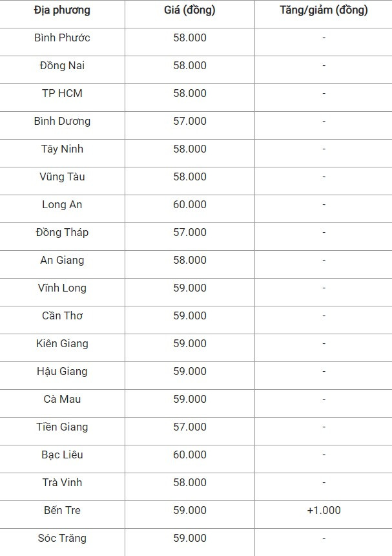Click the TP HCM location cell
This screenshot has height=556, width=392.
(x=62, y=93)
